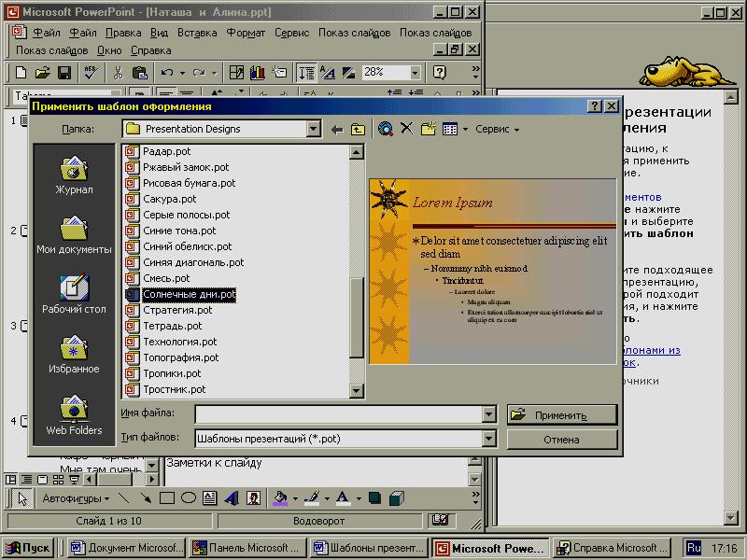The image size is (747, 560).
Task: Select the Arrow drawing tool
Action: pyautogui.click(x=146, y=498)
